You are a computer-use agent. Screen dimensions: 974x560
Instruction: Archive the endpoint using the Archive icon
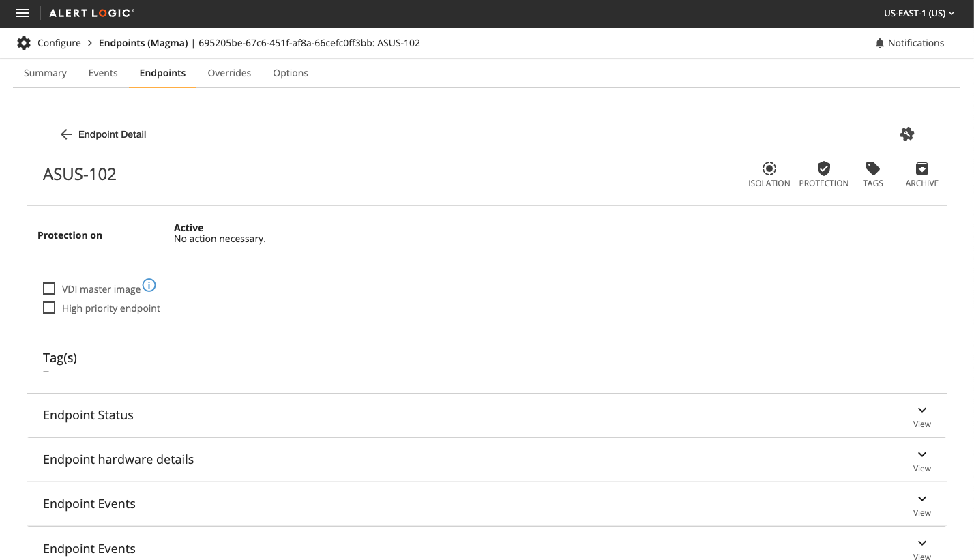(x=921, y=168)
